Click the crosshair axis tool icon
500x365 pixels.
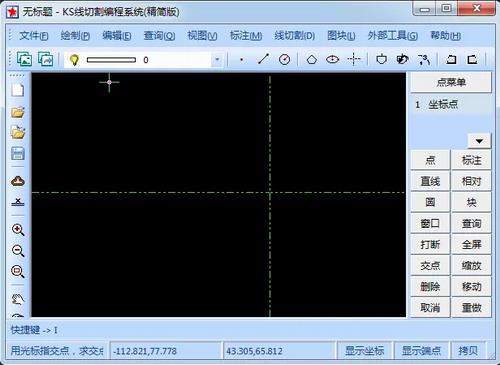(354, 59)
